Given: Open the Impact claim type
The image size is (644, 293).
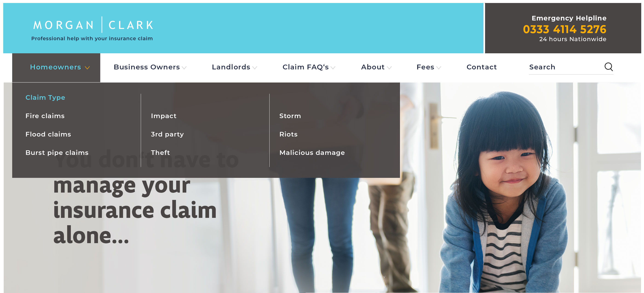Looking at the screenshot, I should (164, 116).
